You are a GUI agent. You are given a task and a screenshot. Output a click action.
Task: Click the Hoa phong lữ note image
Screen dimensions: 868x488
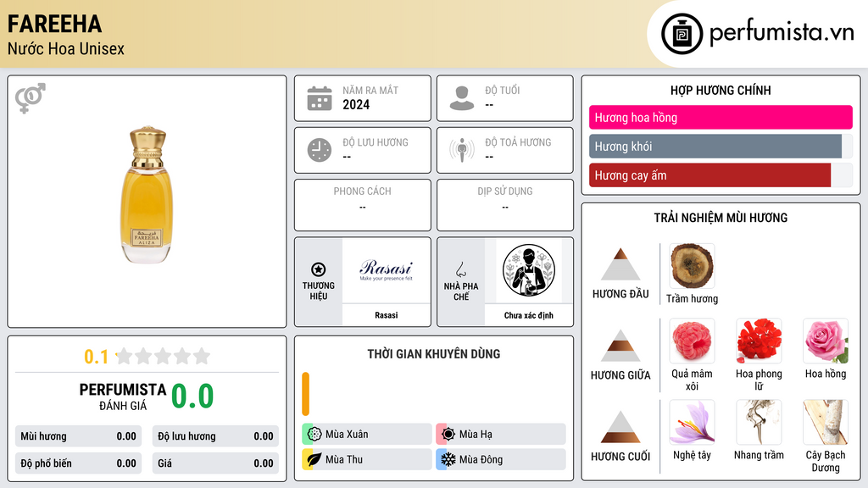759,341
